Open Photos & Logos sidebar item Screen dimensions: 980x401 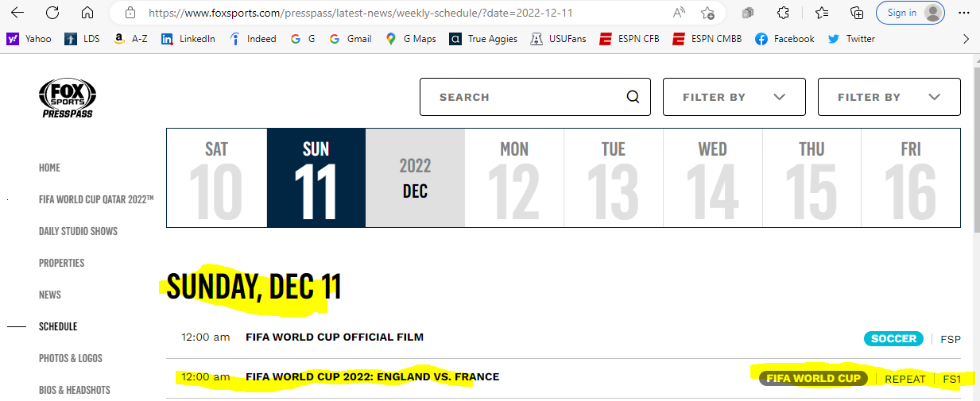click(71, 358)
